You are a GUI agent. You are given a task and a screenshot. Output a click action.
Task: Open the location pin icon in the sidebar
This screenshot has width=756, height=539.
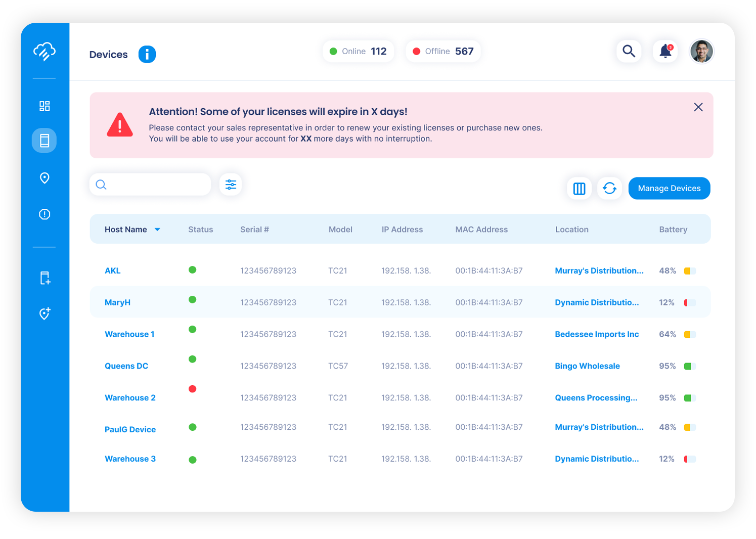pos(45,178)
